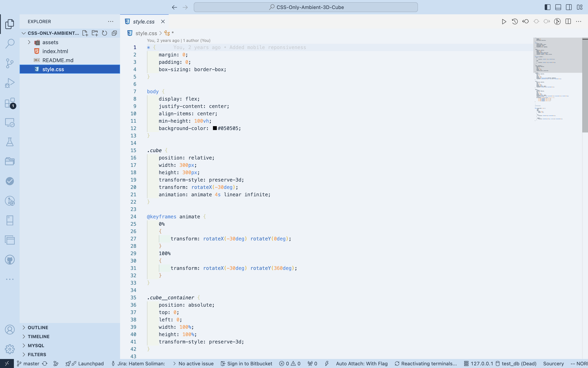Open the Explorer view in activity bar
588x368 pixels.
[x=10, y=24]
